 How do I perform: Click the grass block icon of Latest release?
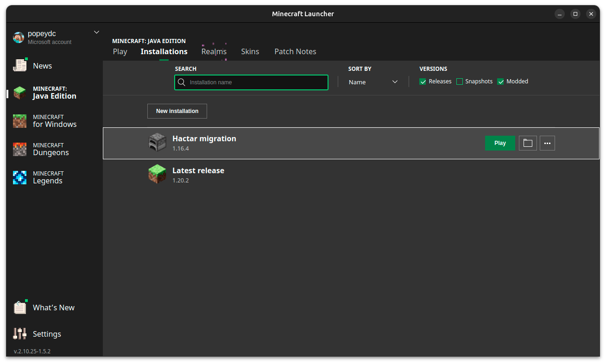coord(157,174)
